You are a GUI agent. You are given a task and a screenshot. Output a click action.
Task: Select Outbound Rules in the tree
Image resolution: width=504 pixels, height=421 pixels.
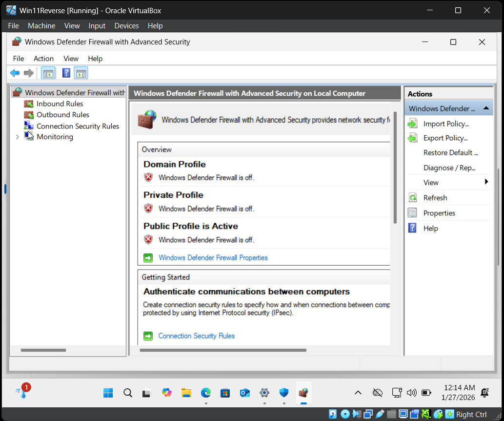[62, 115]
